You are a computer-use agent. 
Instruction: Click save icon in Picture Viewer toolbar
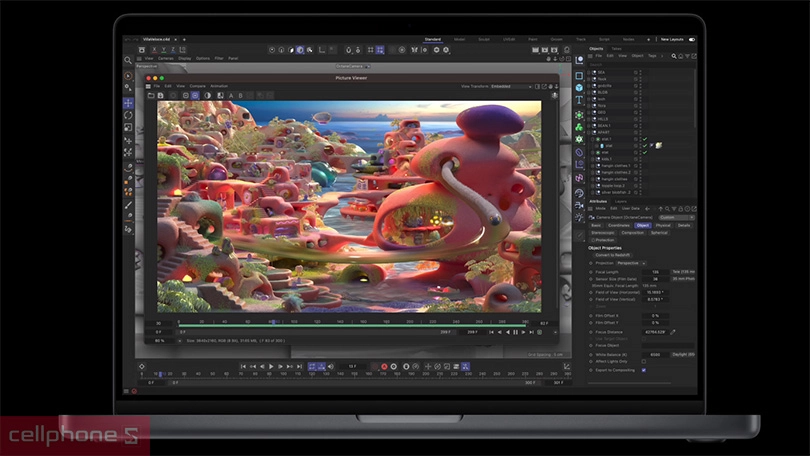pos(161,96)
